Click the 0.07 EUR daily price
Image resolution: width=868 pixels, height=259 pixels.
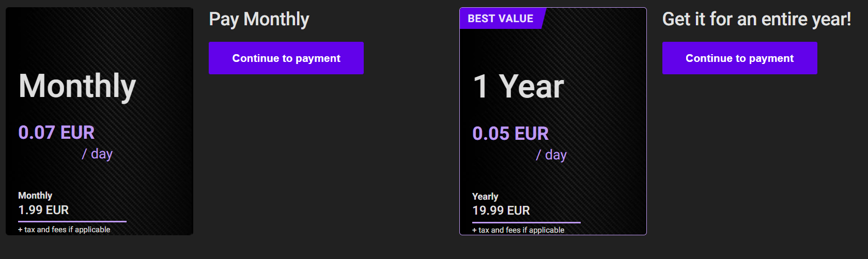pyautogui.click(x=56, y=133)
